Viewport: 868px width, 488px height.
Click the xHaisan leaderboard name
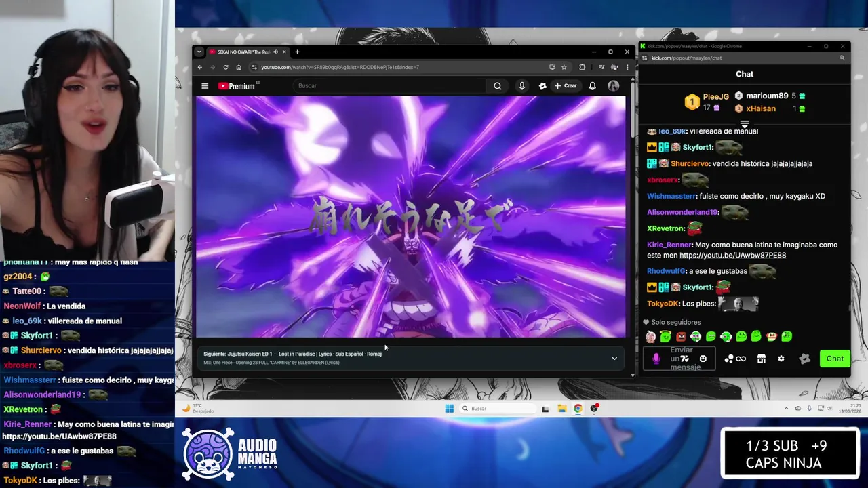tap(760, 108)
